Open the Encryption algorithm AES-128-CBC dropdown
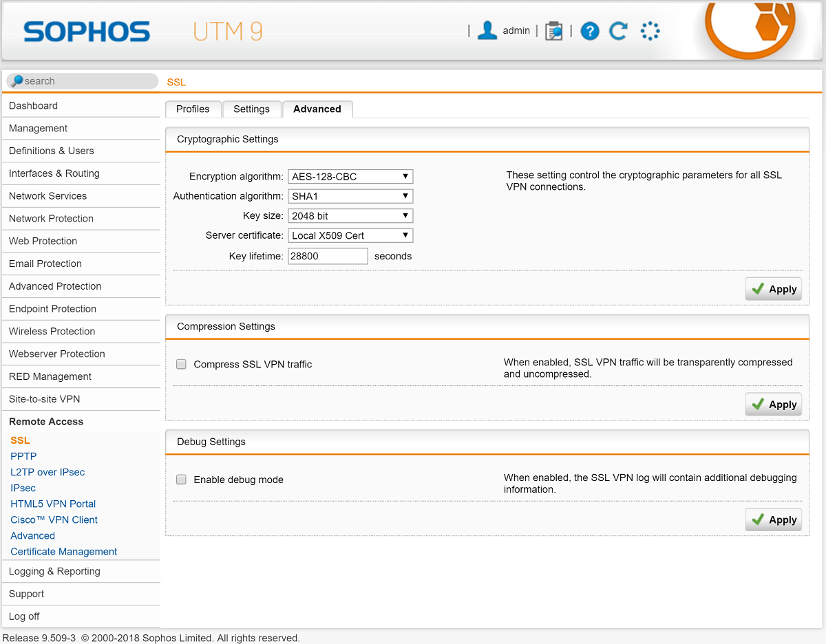This screenshot has height=644, width=826. click(x=350, y=176)
